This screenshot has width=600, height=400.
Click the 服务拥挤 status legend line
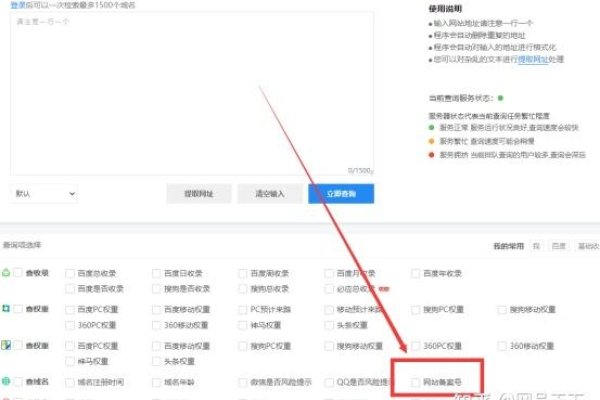(x=507, y=155)
